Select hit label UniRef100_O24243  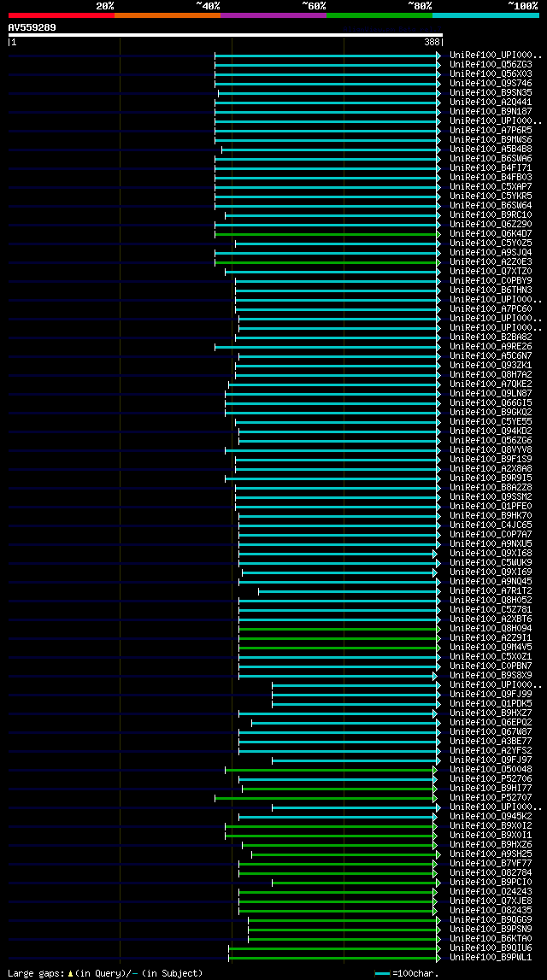coord(491,891)
